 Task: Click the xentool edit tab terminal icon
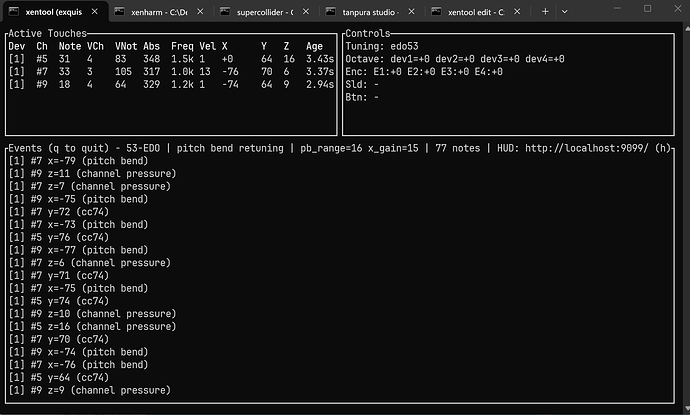436,12
